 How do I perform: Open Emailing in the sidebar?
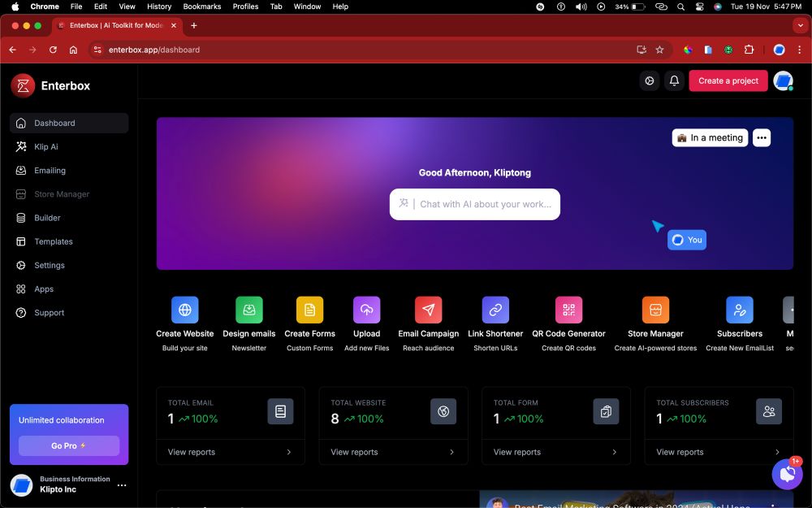point(69,171)
